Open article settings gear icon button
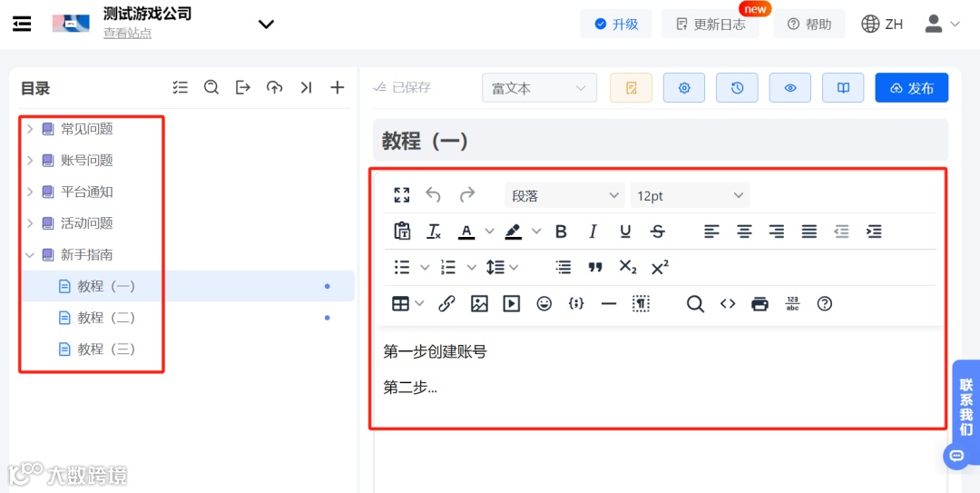Screen dimensions: 980x493 684,87
